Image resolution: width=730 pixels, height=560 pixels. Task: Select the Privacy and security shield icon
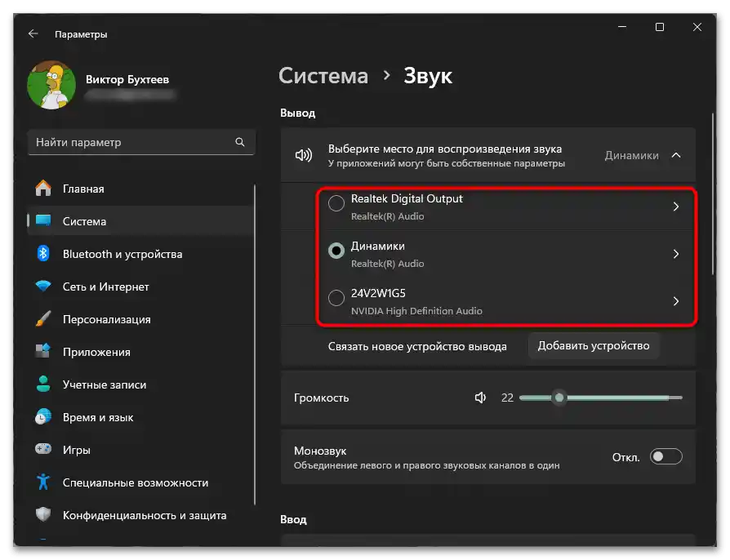[x=42, y=515]
